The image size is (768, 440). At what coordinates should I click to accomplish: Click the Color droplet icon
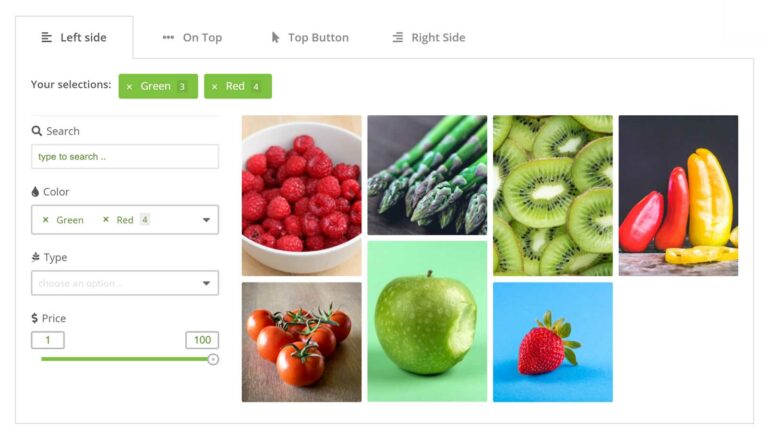(35, 192)
